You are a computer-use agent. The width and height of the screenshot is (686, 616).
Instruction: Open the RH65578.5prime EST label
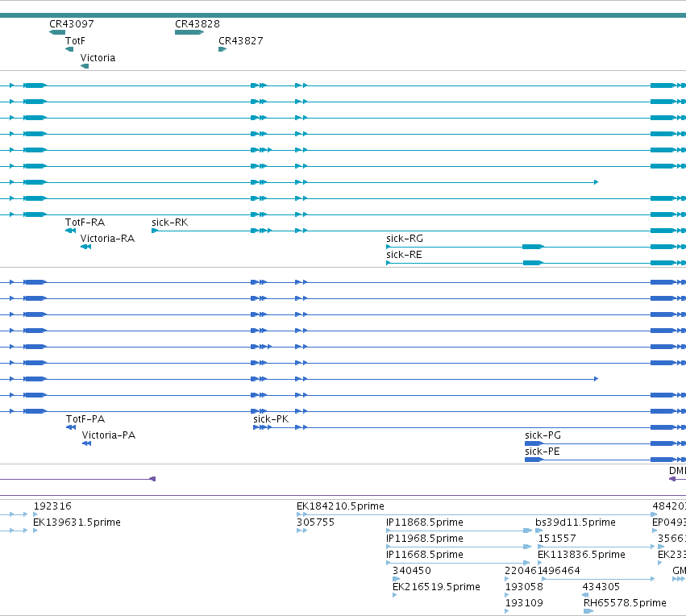pos(625,604)
